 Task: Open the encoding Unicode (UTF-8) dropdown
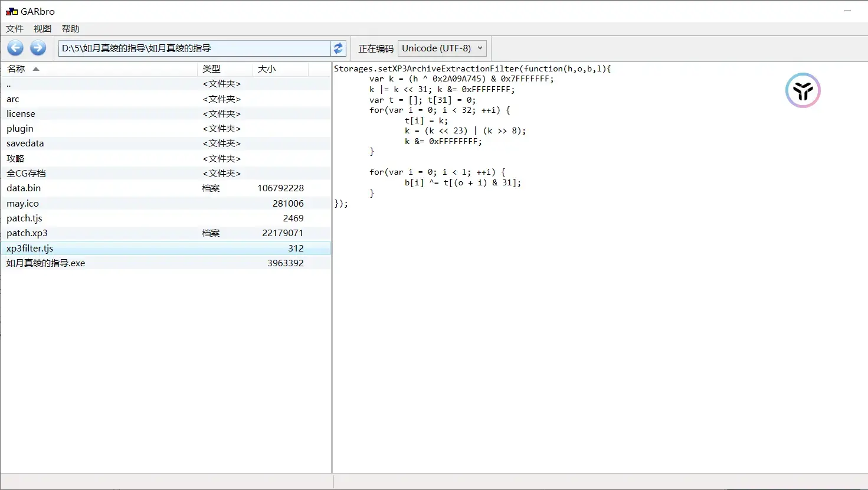point(442,48)
